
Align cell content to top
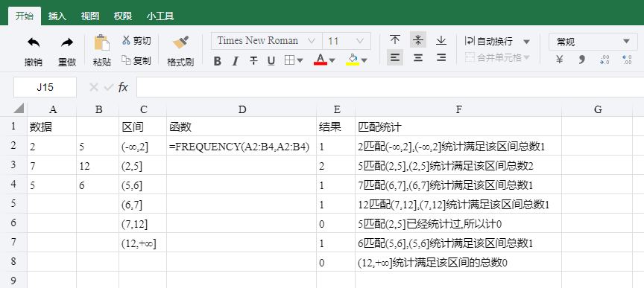pyautogui.click(x=395, y=39)
